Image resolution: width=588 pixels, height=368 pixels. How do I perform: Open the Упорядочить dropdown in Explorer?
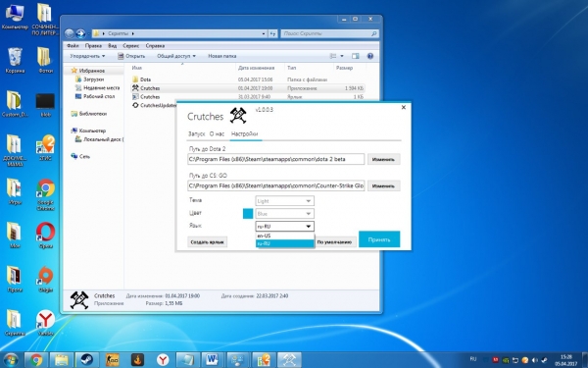point(87,56)
